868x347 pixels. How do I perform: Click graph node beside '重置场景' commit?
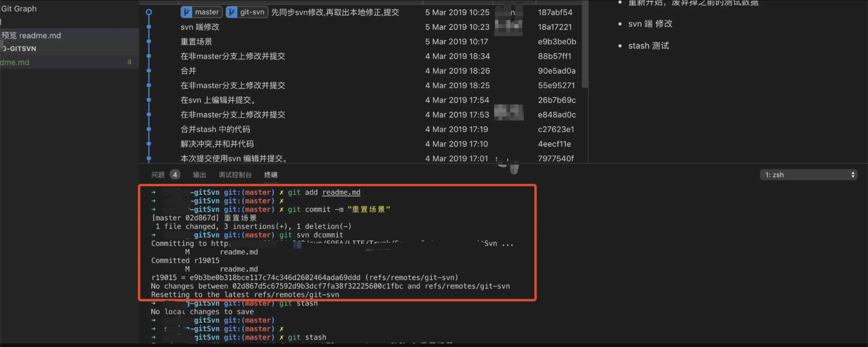pos(149,41)
